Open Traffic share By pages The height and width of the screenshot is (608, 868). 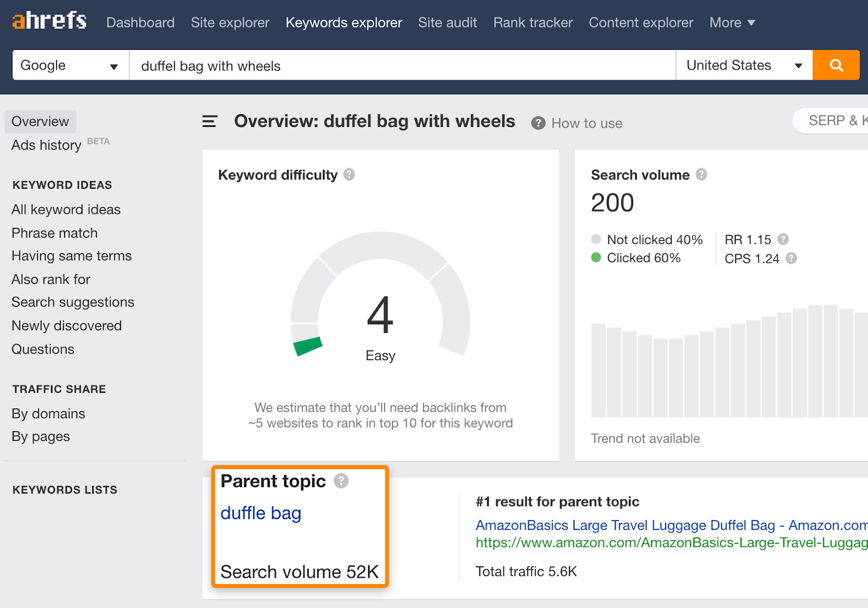point(41,437)
